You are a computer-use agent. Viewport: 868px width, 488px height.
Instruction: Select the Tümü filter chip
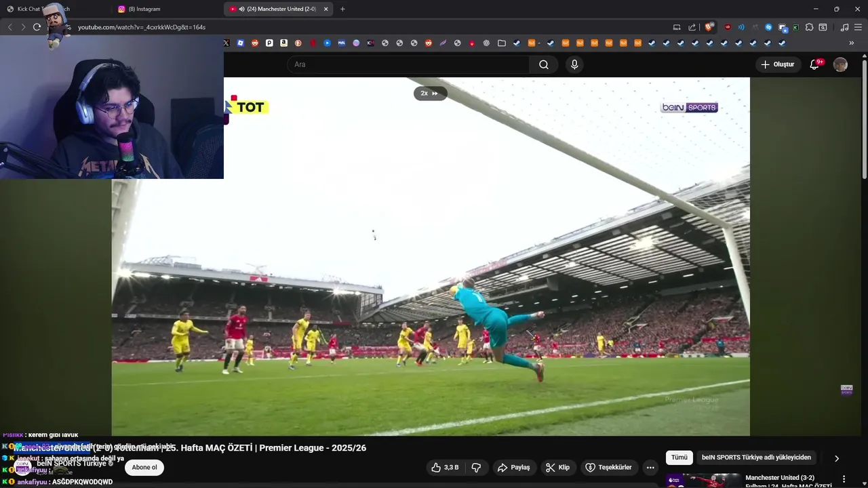[x=679, y=457]
